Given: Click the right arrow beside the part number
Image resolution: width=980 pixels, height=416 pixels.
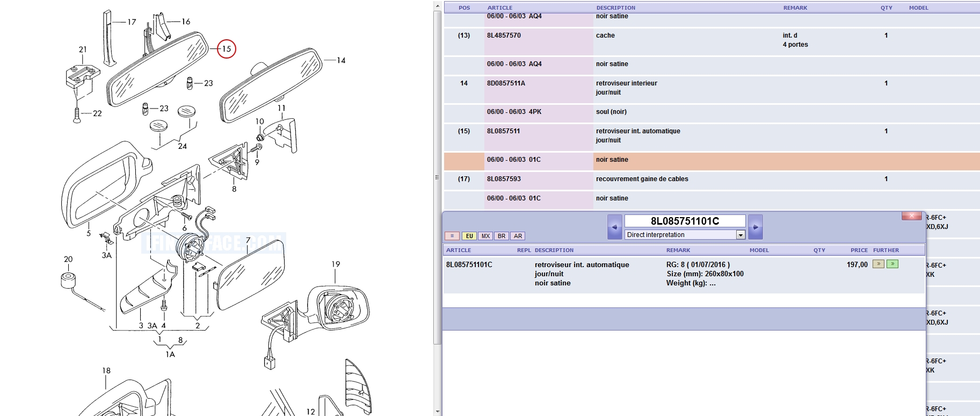Looking at the screenshot, I should [755, 227].
